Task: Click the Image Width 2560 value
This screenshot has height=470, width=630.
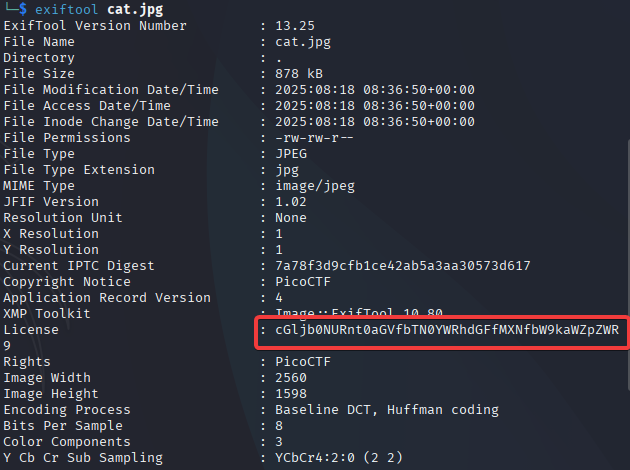Action: pyautogui.click(x=291, y=378)
